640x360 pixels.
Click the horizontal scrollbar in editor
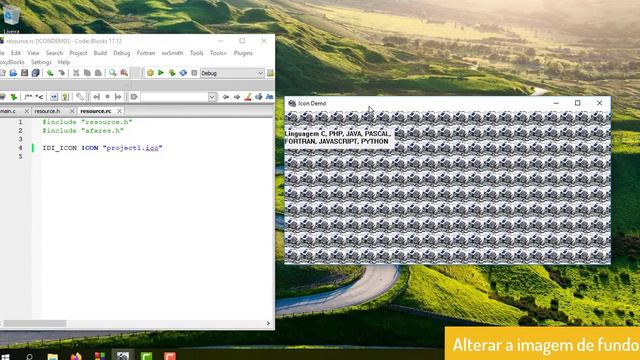pyautogui.click(x=35, y=323)
